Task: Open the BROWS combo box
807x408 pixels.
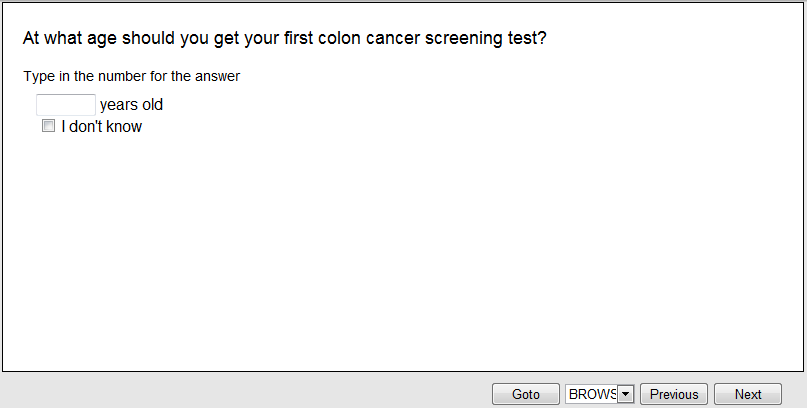Action: [x=592, y=394]
